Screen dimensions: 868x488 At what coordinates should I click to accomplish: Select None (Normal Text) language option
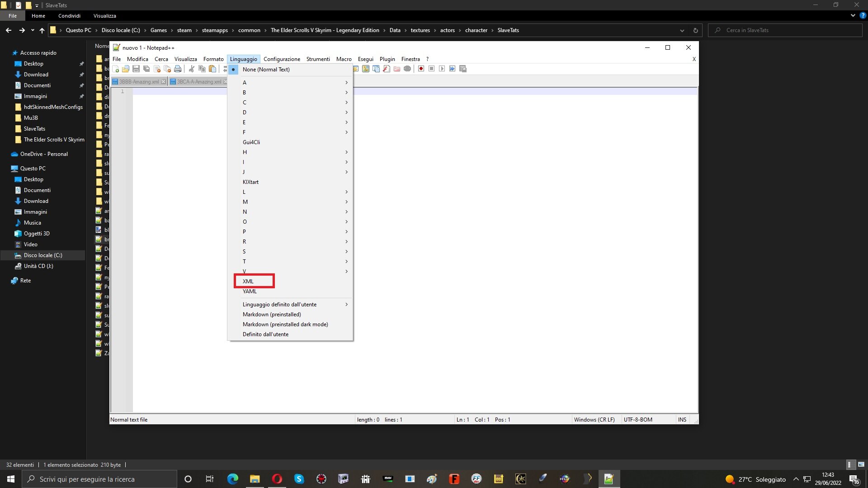290,70
